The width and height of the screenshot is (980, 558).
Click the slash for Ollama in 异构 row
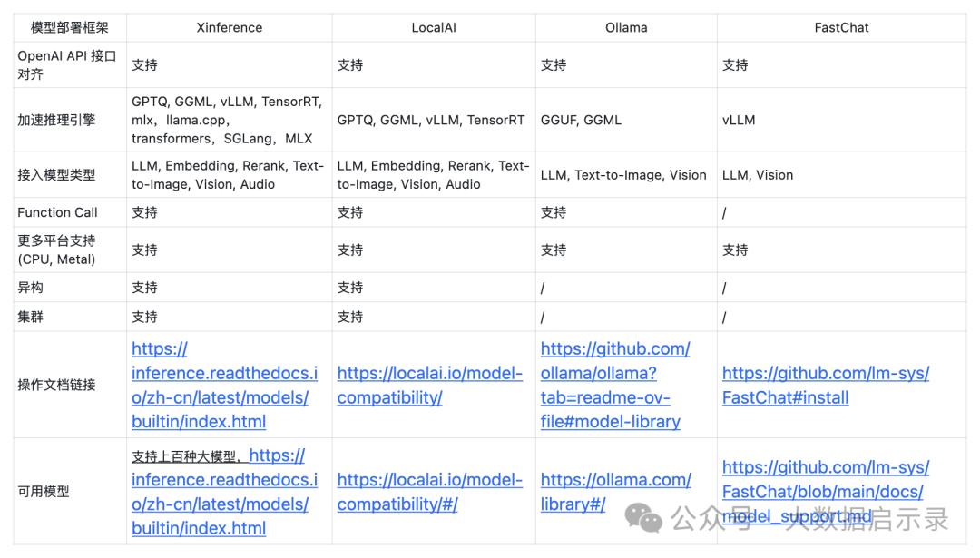click(543, 288)
